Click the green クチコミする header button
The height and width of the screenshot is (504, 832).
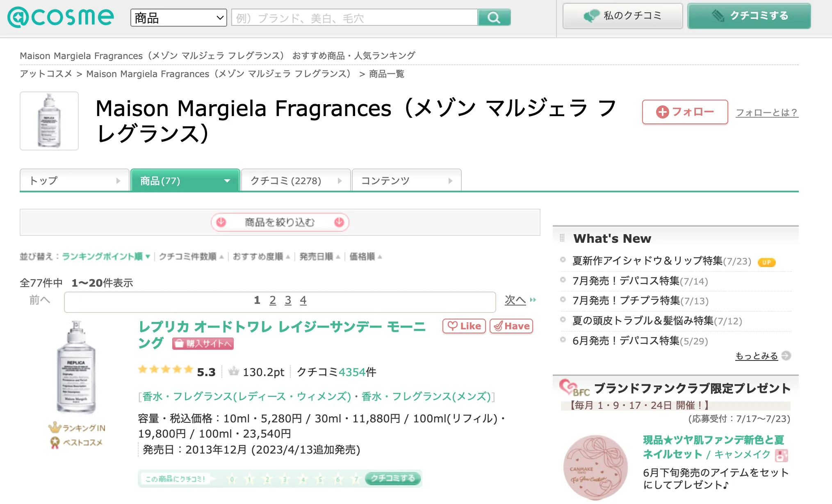click(749, 16)
